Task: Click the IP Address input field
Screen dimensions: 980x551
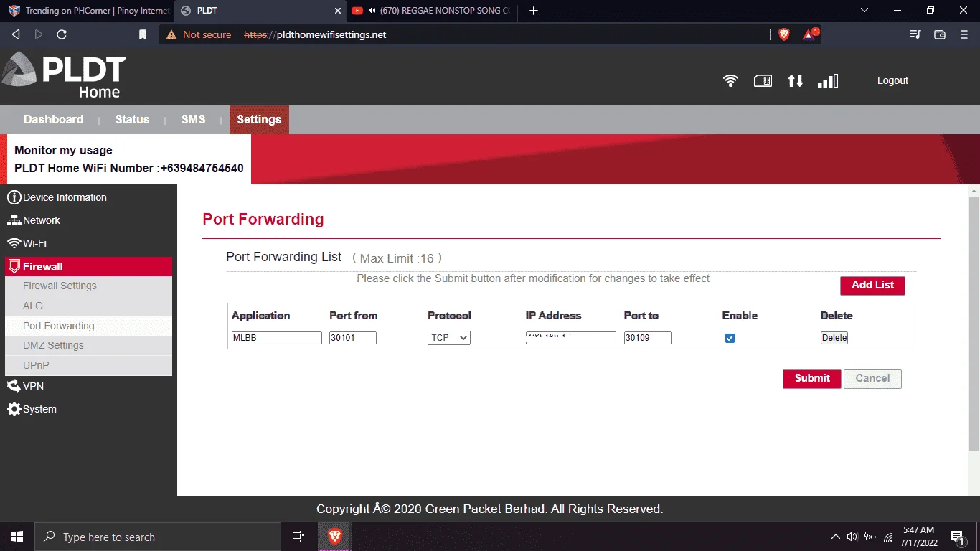Action: 570,338
